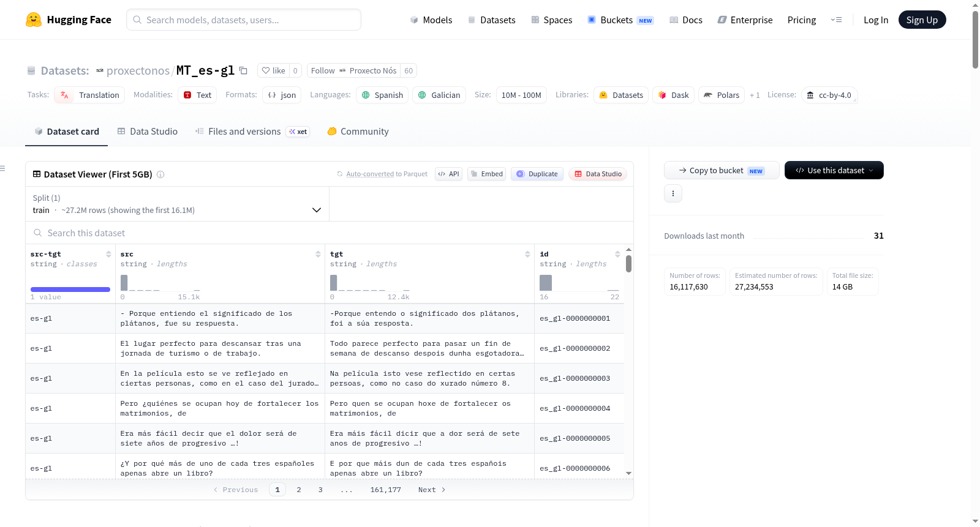The image size is (980, 527).
Task: Open the API button
Action: (x=448, y=174)
